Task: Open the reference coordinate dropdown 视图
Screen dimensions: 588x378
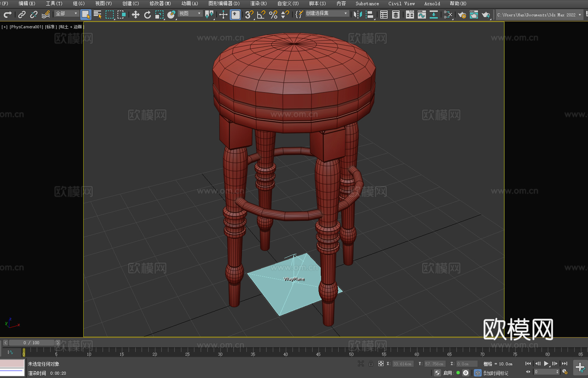Action: (190, 13)
